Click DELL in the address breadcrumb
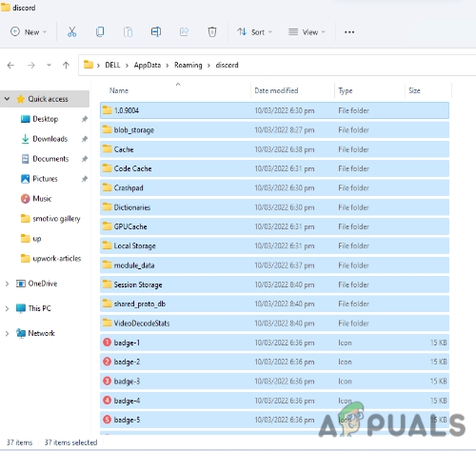This screenshot has width=476, height=451. tap(112, 65)
